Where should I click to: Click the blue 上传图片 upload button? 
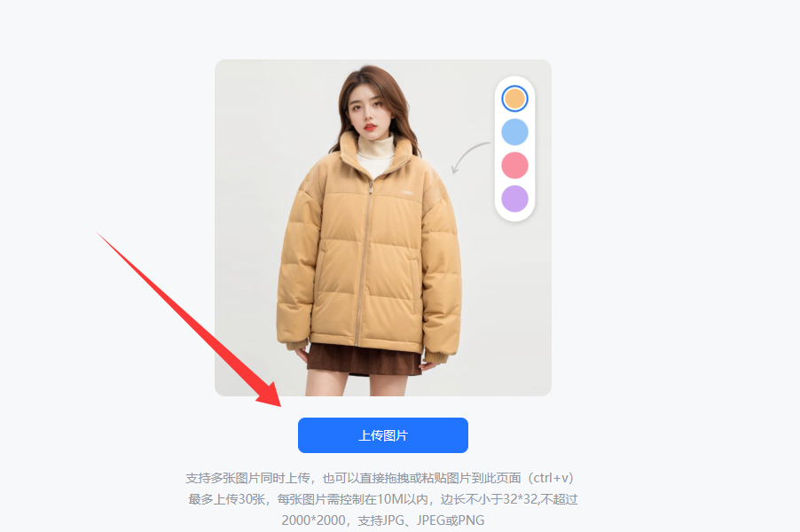[x=382, y=435]
